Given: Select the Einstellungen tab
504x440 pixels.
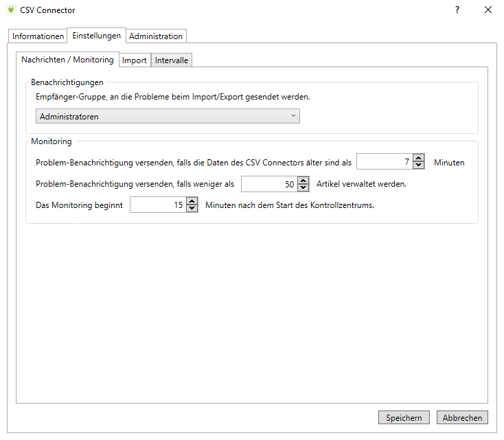Looking at the screenshot, I should (x=97, y=36).
